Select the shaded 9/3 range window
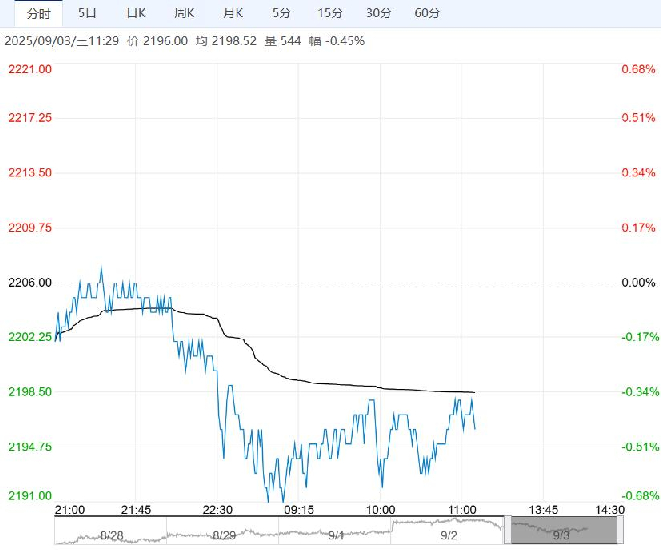The height and width of the screenshot is (550, 661). click(564, 530)
